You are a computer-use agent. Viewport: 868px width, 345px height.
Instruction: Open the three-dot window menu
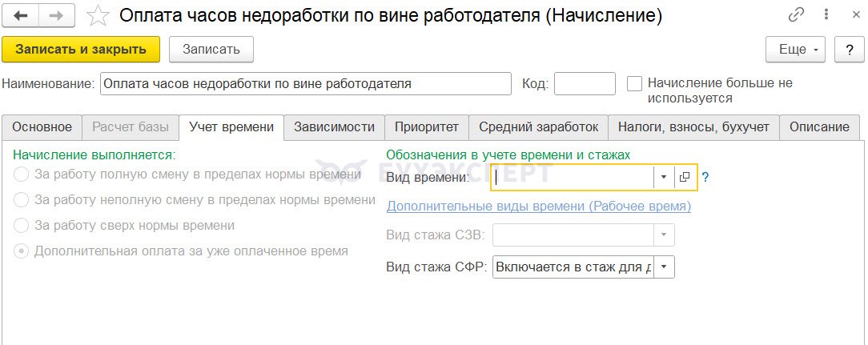coord(826,15)
